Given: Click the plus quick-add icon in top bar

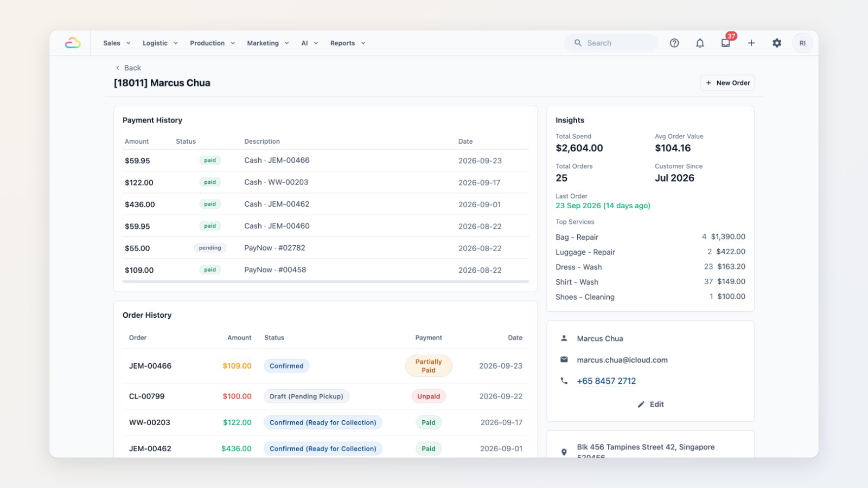Looking at the screenshot, I should [x=751, y=43].
